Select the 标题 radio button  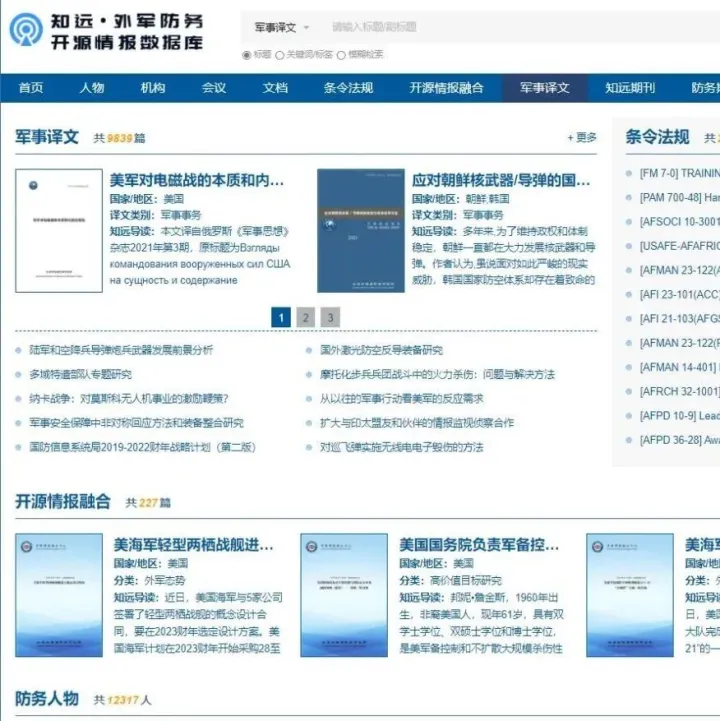246,55
